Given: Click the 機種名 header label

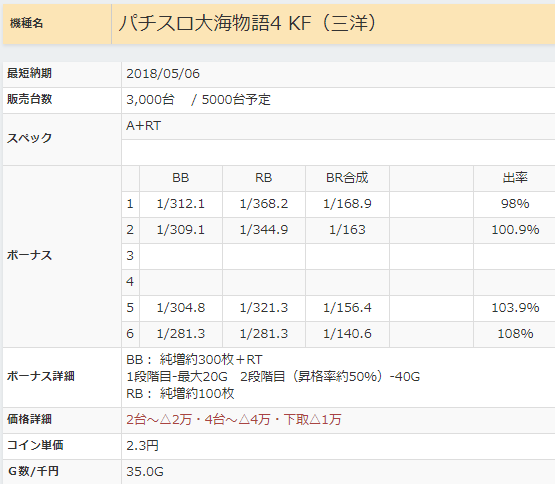Looking at the screenshot, I should click(27, 23).
